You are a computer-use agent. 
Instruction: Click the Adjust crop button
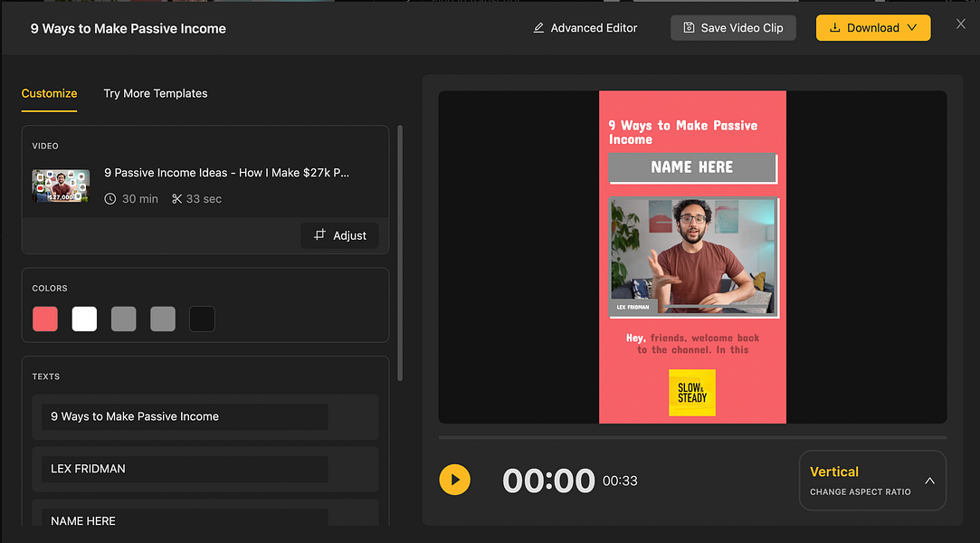pos(339,235)
